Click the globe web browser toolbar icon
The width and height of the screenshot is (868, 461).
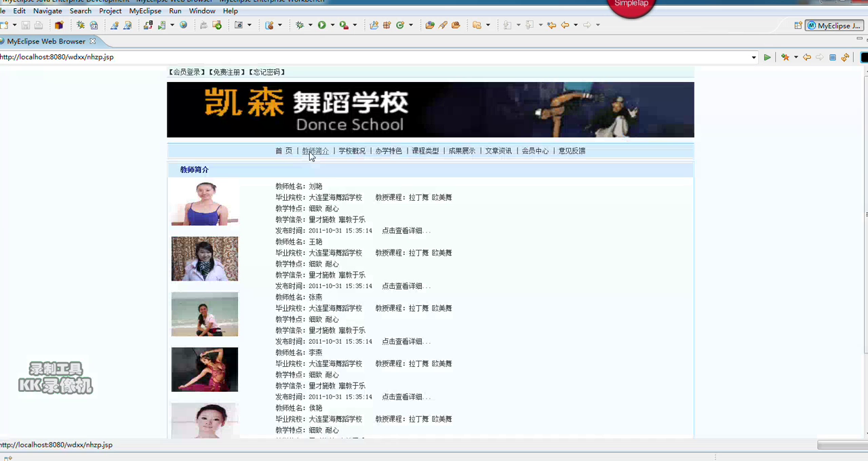coord(183,25)
